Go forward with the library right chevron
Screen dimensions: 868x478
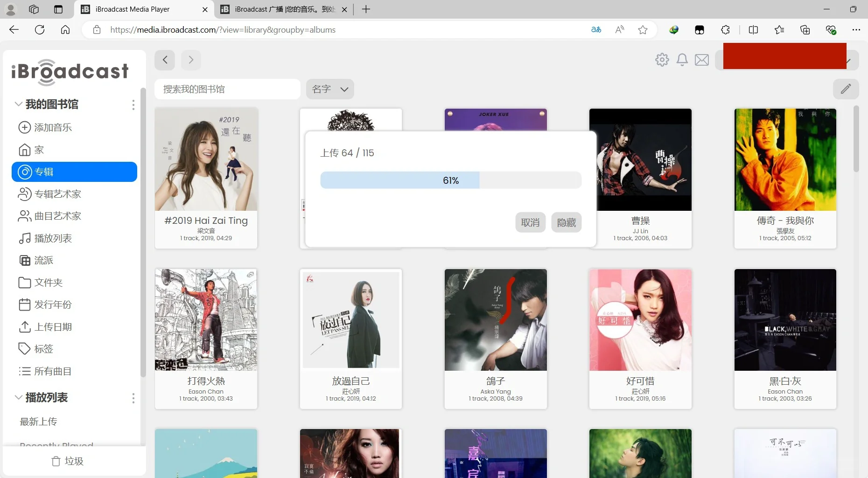tap(191, 60)
